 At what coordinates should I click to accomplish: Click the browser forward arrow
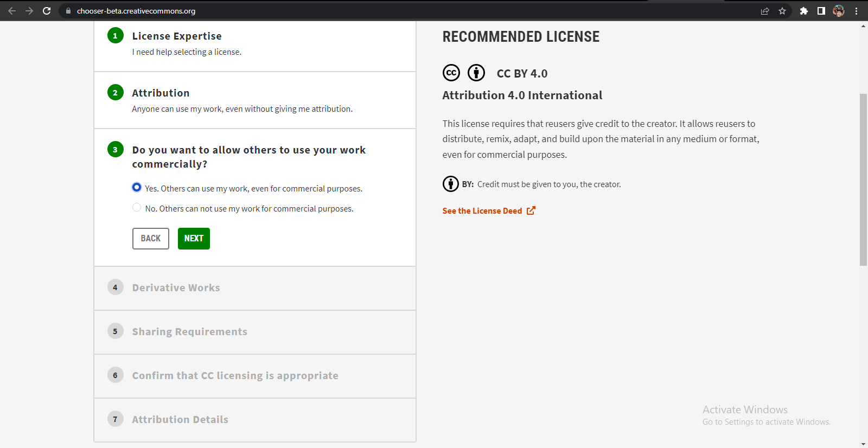[29, 11]
